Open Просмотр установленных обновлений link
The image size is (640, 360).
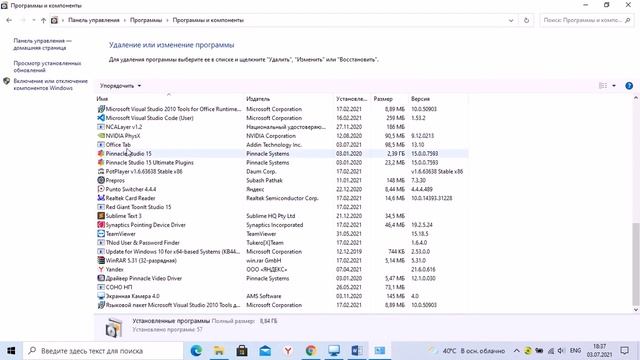click(x=47, y=67)
